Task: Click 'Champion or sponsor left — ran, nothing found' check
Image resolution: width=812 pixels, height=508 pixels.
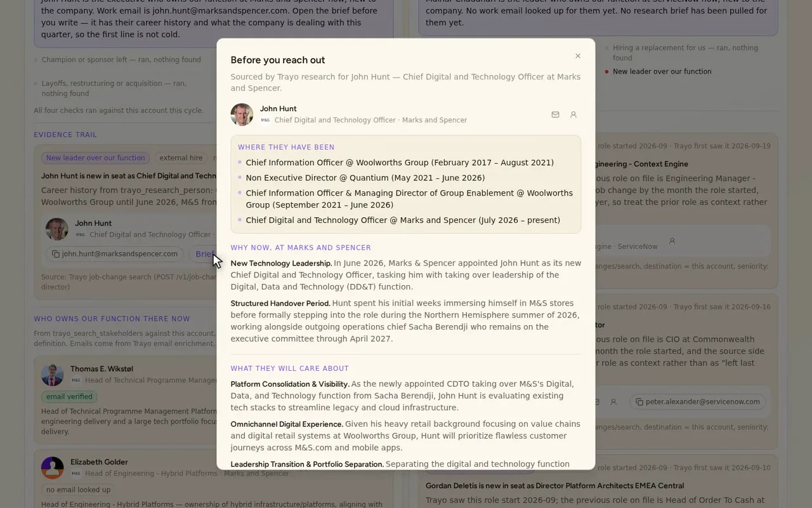Action: pyautogui.click(x=121, y=60)
